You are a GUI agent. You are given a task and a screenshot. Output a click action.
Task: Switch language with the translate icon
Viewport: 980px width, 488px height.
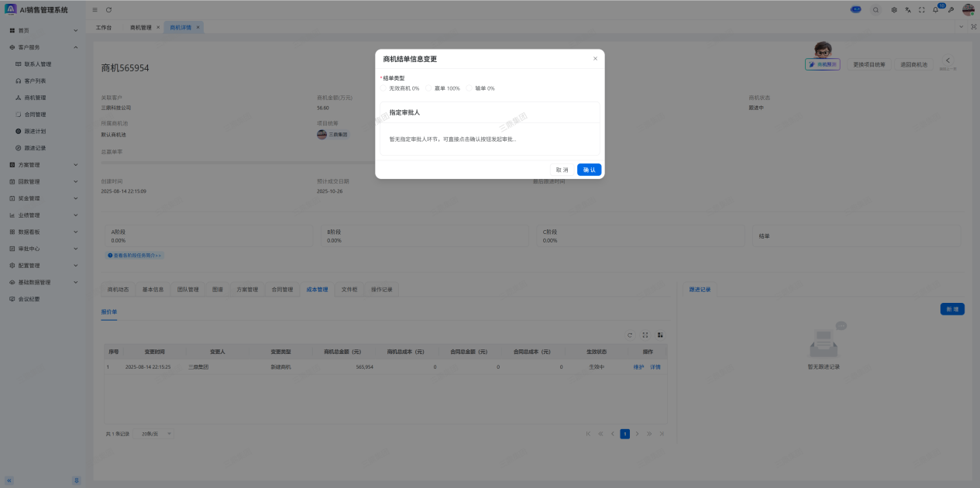pos(908,10)
